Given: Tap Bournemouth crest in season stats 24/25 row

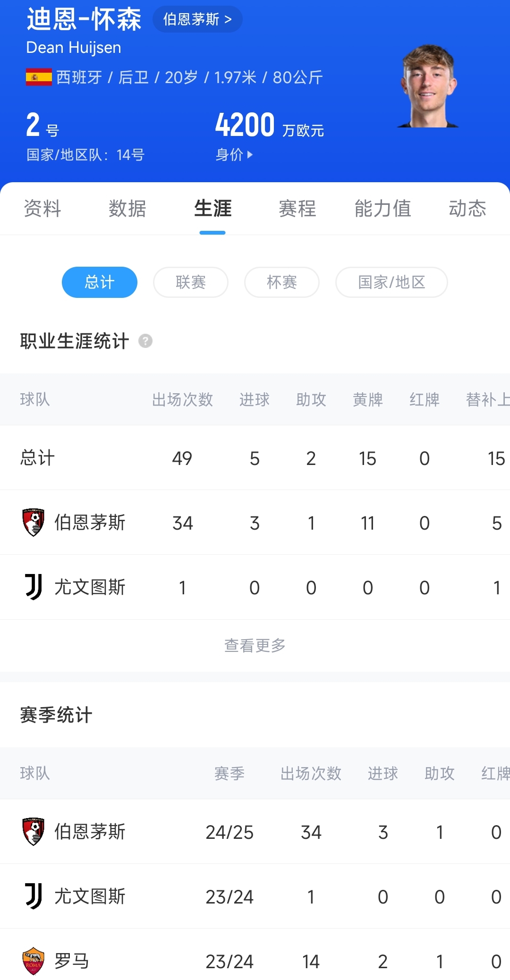Looking at the screenshot, I should coord(34,831).
